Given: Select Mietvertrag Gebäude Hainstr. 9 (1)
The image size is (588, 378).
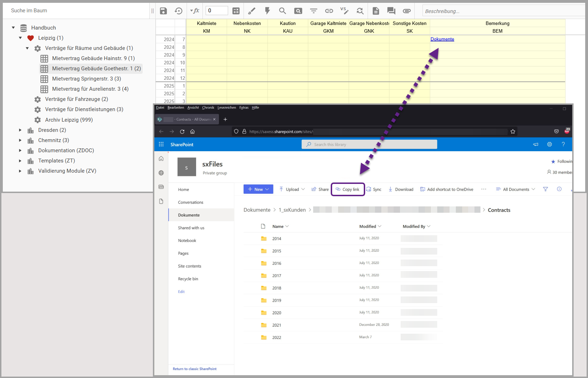Looking at the screenshot, I should tap(93, 58).
